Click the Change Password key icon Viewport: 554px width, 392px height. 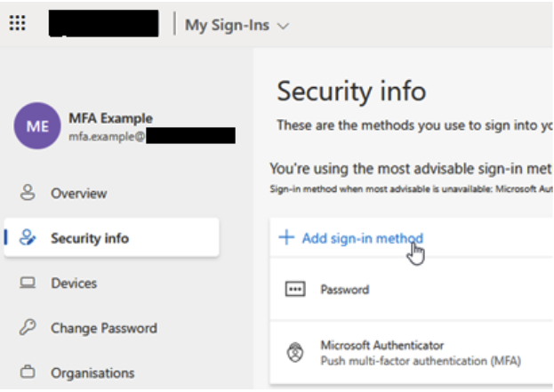pos(28,328)
